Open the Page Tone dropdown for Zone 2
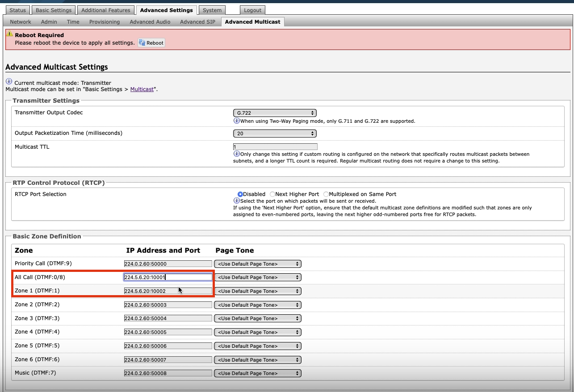This screenshot has width=574, height=392. pos(258,305)
